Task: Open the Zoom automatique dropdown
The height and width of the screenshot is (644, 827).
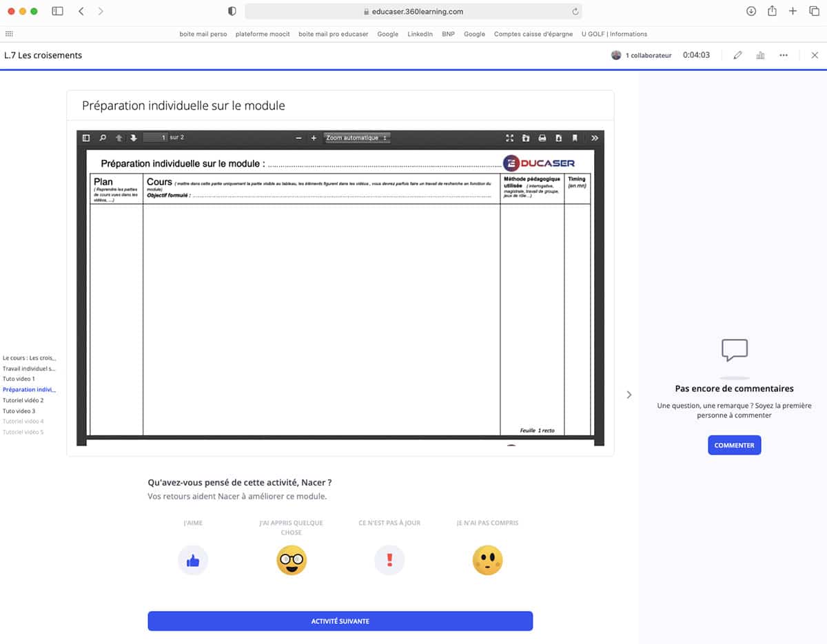Action: click(357, 138)
